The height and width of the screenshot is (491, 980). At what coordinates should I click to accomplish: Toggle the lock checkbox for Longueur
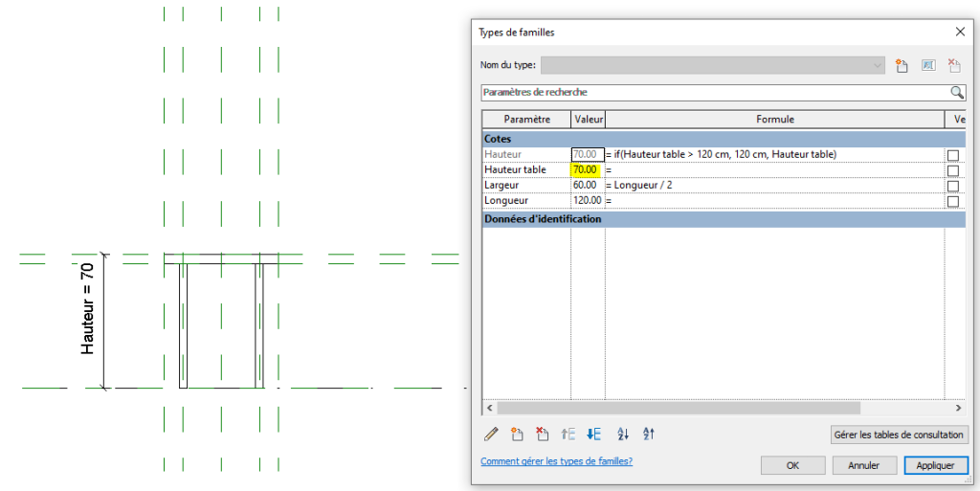pyautogui.click(x=952, y=201)
